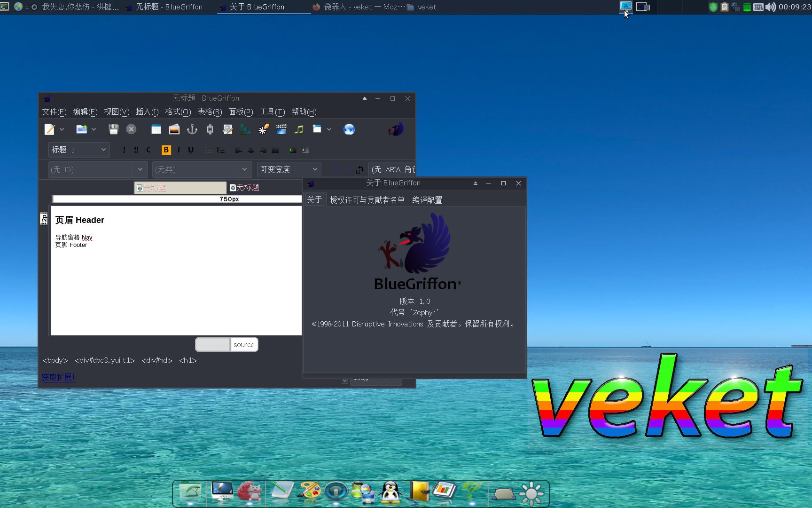The width and height of the screenshot is (812, 508).
Task: Open the 编辑(E) menu
Action: click(85, 112)
